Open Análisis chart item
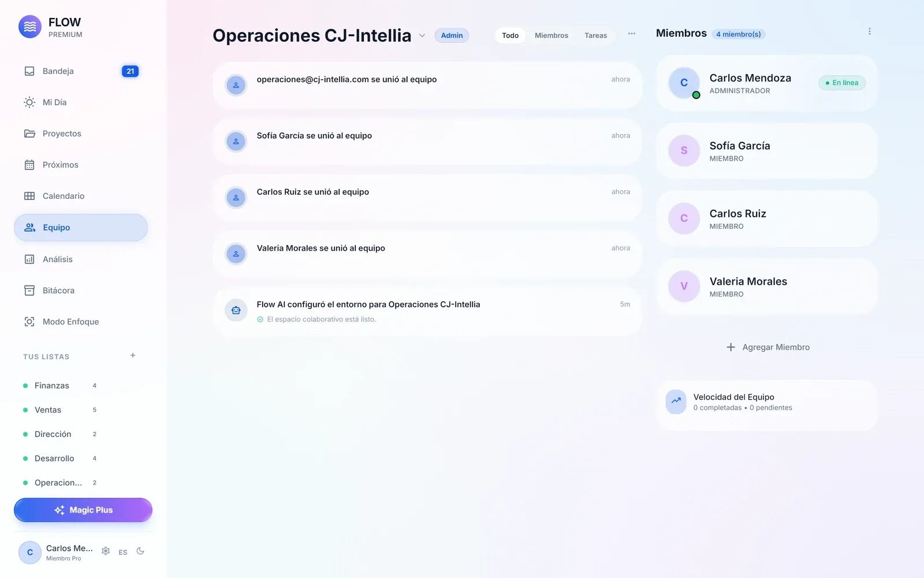This screenshot has width=924, height=578. (81, 260)
